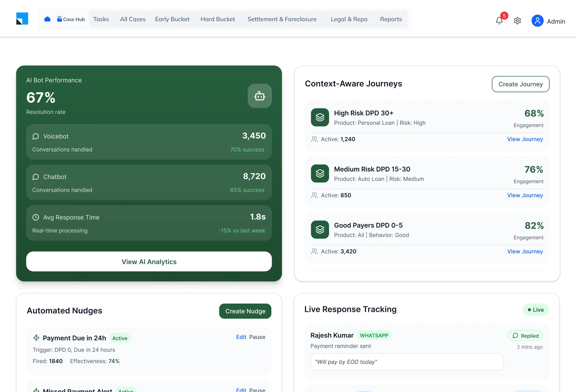
Task: Pause the Payment Due in 24h nudge
Action: coord(257,337)
